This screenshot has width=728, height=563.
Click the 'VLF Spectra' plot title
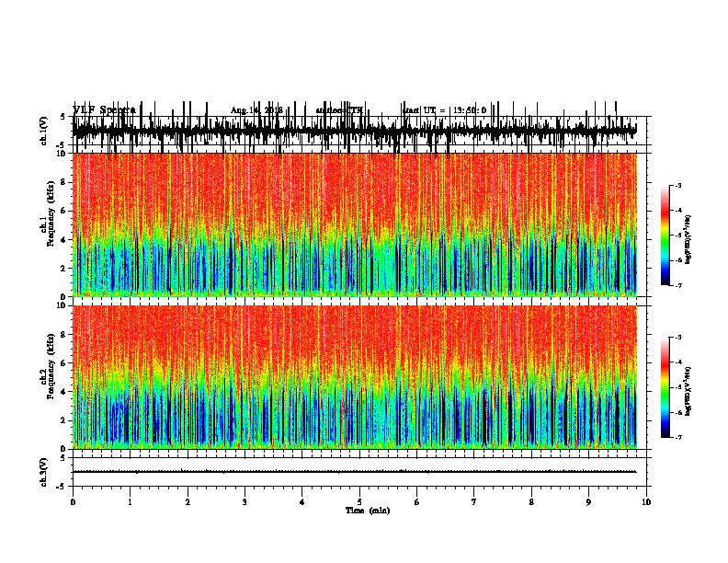[104, 110]
